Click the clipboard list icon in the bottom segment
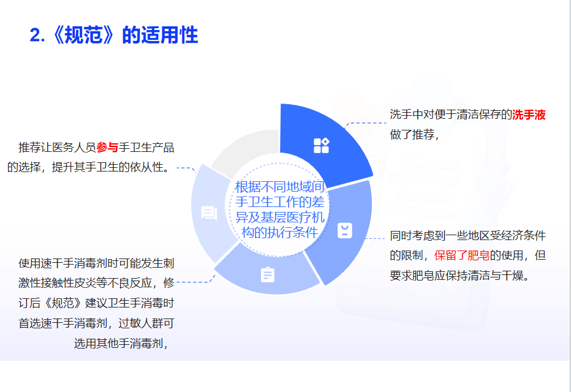Viewport: 571px width, 392px height. pos(267,275)
